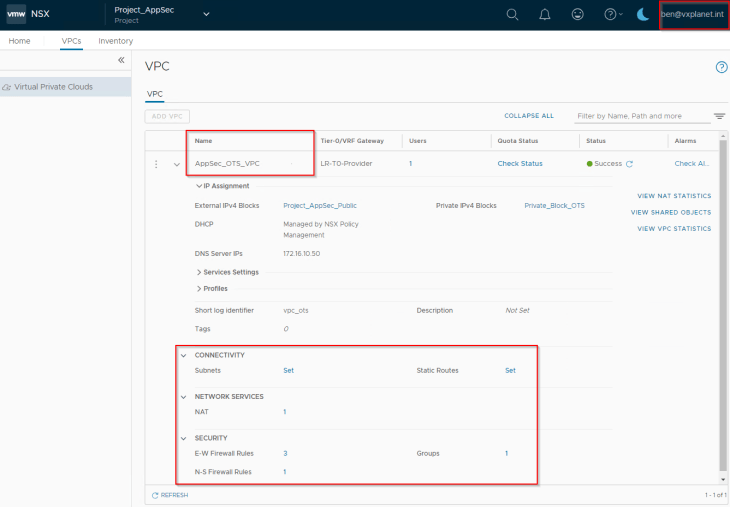The image size is (730, 507).
Task: Toggle dark mode moon icon
Action: tap(643, 14)
